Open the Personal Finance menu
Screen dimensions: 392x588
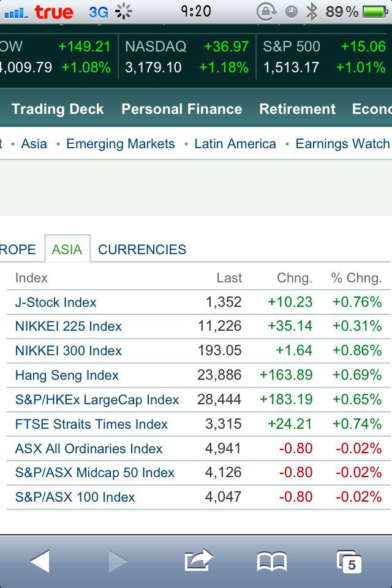pyautogui.click(x=181, y=109)
